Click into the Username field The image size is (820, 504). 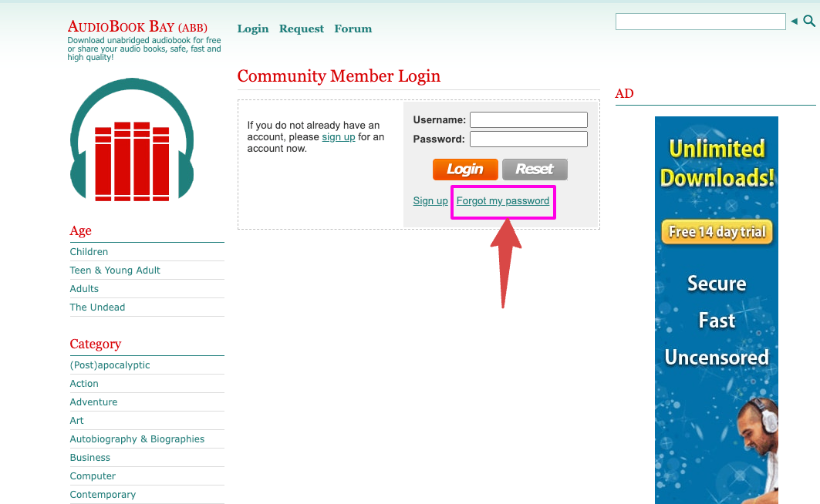528,119
